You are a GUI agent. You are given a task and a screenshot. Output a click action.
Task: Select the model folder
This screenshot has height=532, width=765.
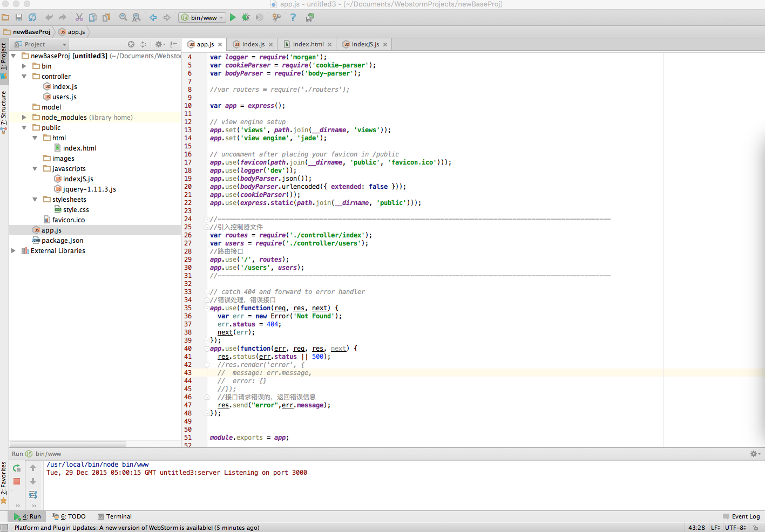(x=51, y=107)
